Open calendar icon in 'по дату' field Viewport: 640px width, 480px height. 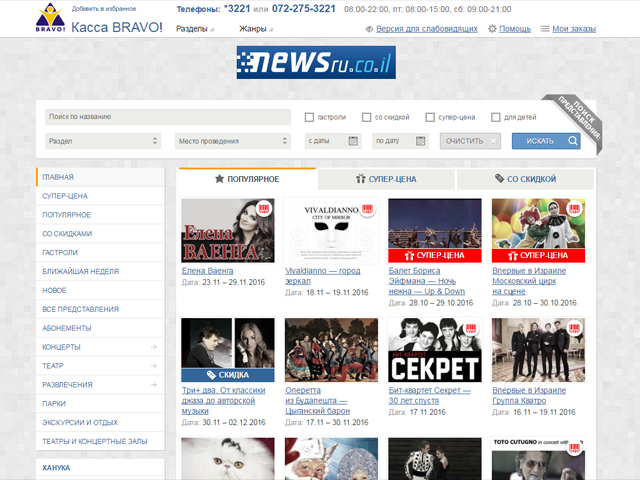point(420,141)
